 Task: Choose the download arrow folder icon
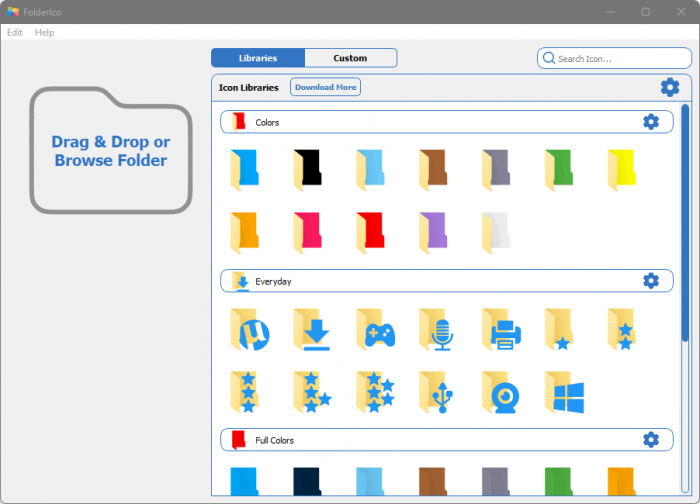312,329
